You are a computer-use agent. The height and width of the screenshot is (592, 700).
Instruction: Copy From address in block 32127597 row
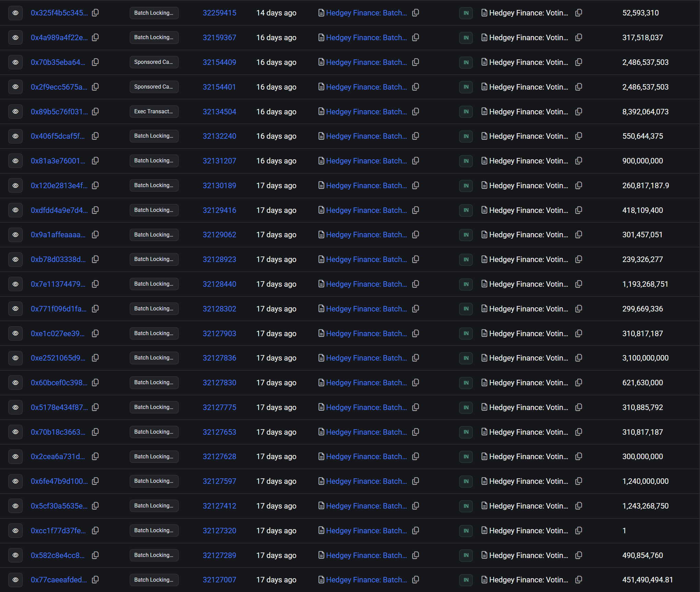point(416,481)
